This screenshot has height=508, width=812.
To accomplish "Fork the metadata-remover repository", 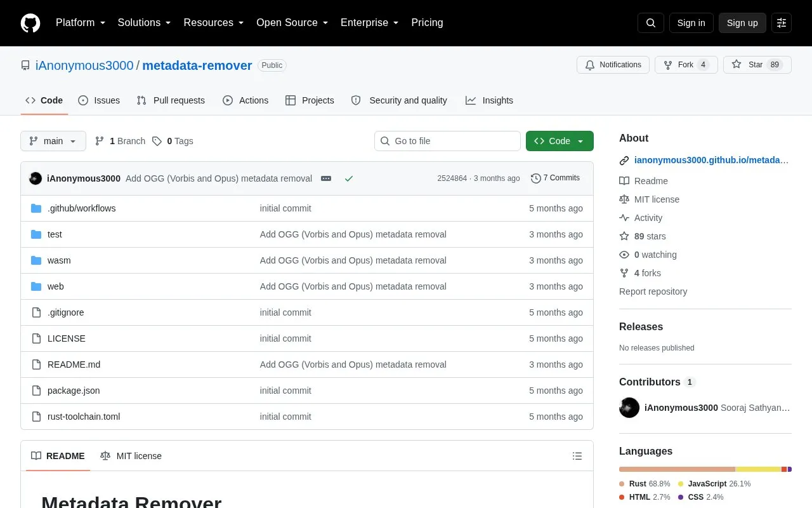I will pyautogui.click(x=686, y=65).
